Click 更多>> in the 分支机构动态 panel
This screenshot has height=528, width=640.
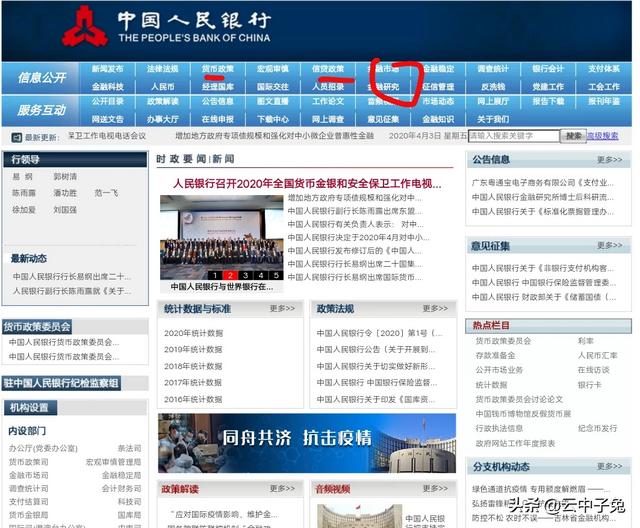[609, 466]
